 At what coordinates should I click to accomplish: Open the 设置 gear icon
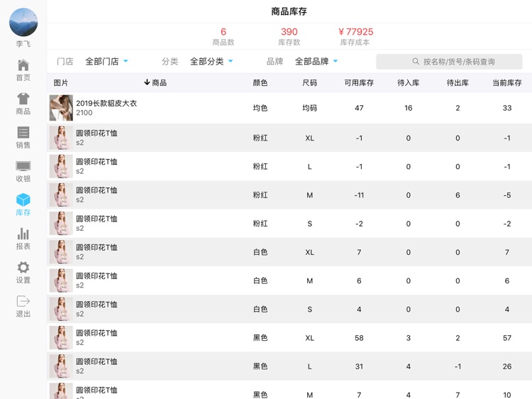point(23,267)
